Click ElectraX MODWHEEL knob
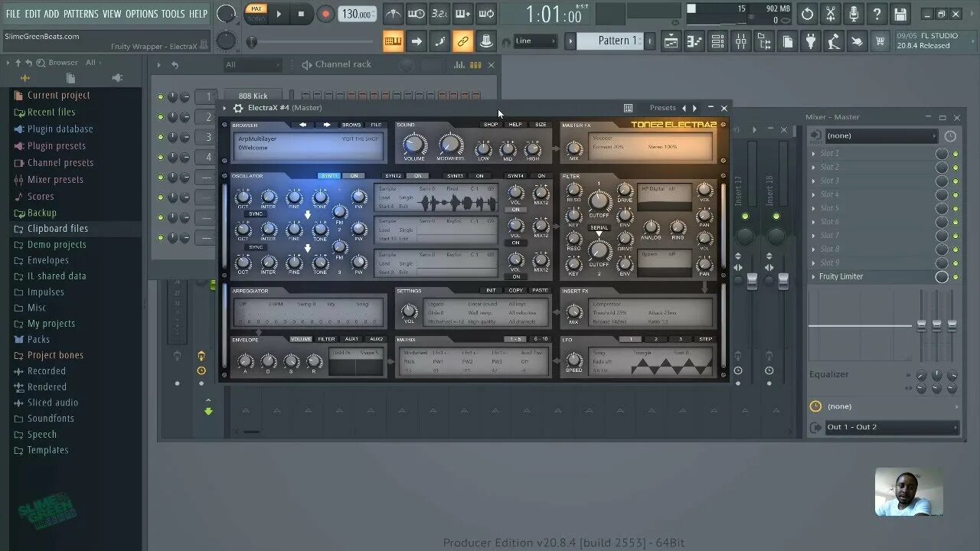This screenshot has height=551, width=980. point(450,144)
